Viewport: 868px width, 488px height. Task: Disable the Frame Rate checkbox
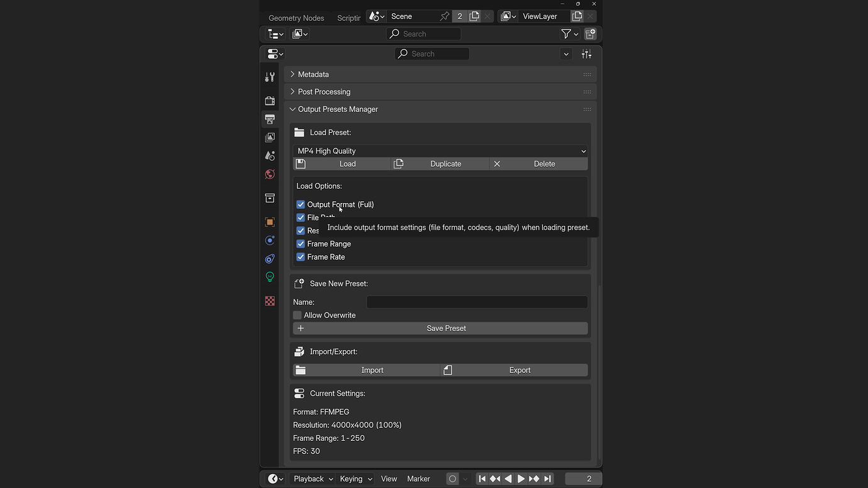click(301, 257)
